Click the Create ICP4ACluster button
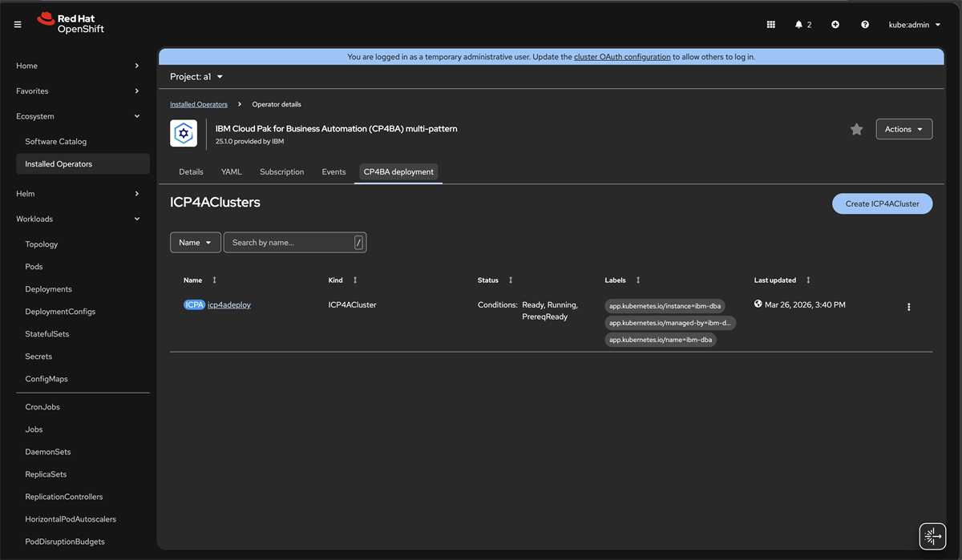This screenshot has height=560, width=962. coord(882,203)
